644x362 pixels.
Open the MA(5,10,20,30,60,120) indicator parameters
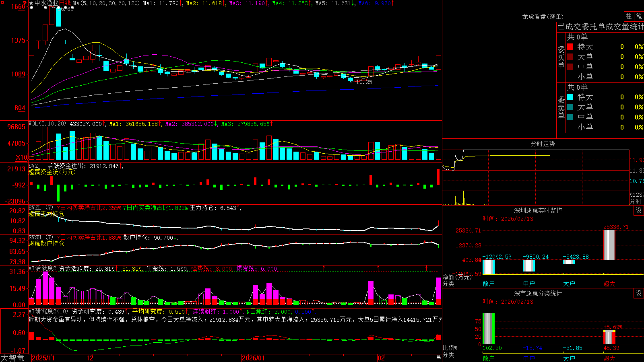106,3
